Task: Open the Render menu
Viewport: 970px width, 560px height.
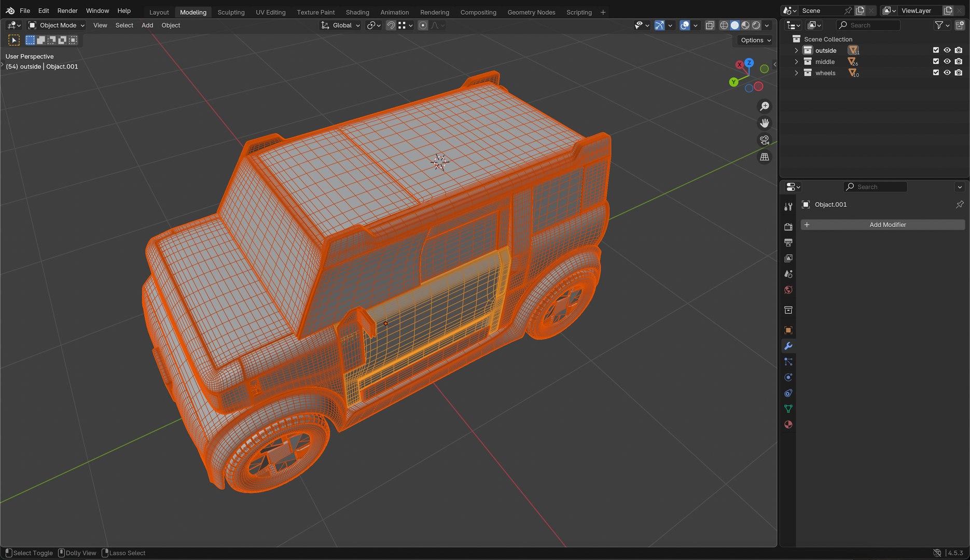Action: point(67,10)
